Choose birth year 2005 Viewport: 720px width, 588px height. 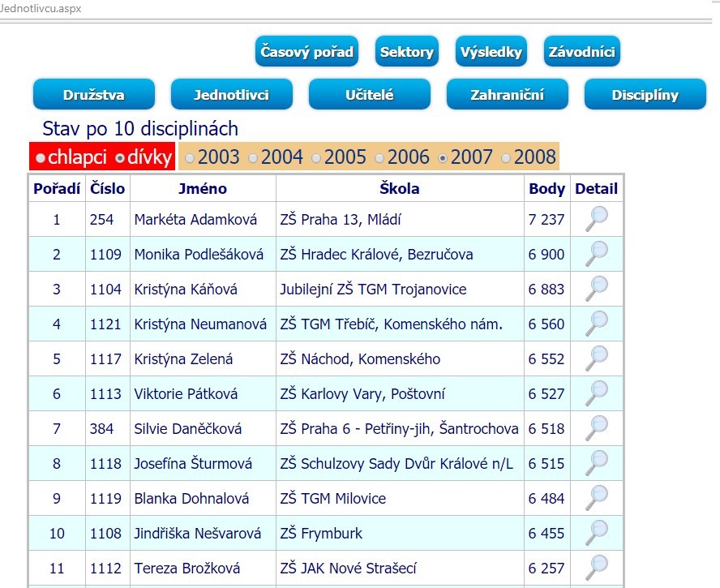tap(316, 158)
